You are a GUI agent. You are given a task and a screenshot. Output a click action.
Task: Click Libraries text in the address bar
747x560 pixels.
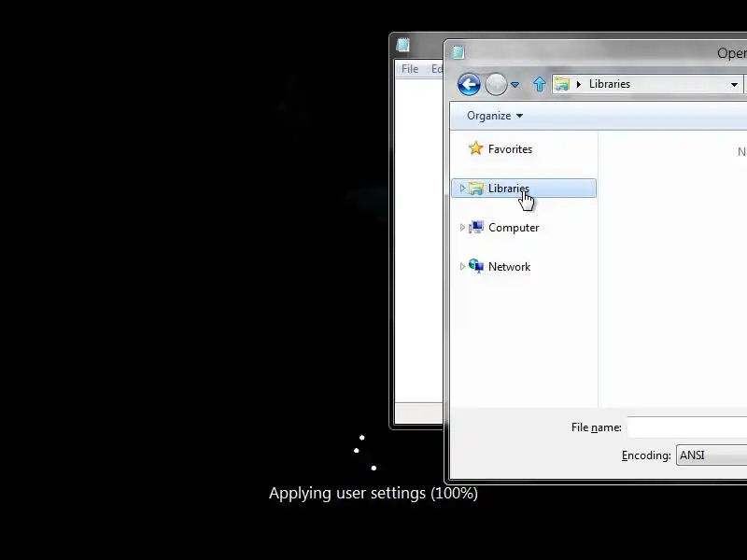pyautogui.click(x=610, y=84)
